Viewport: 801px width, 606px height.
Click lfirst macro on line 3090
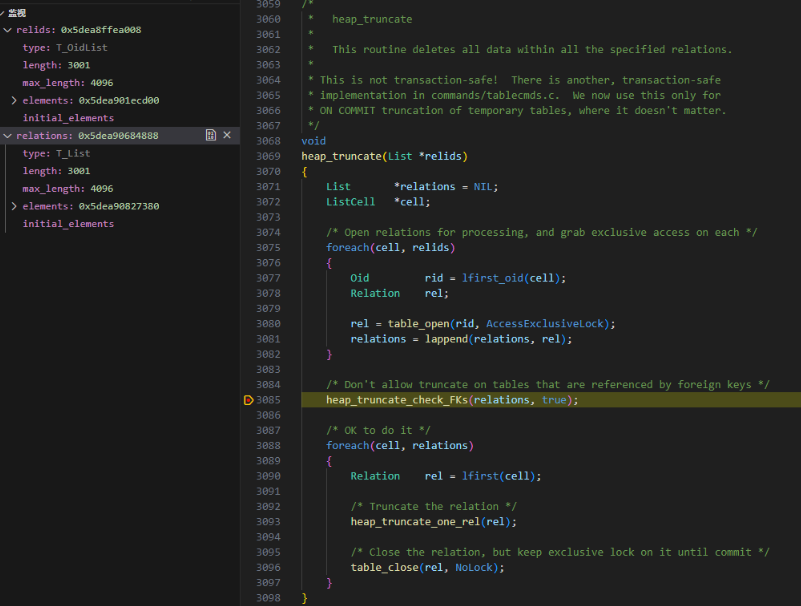480,476
